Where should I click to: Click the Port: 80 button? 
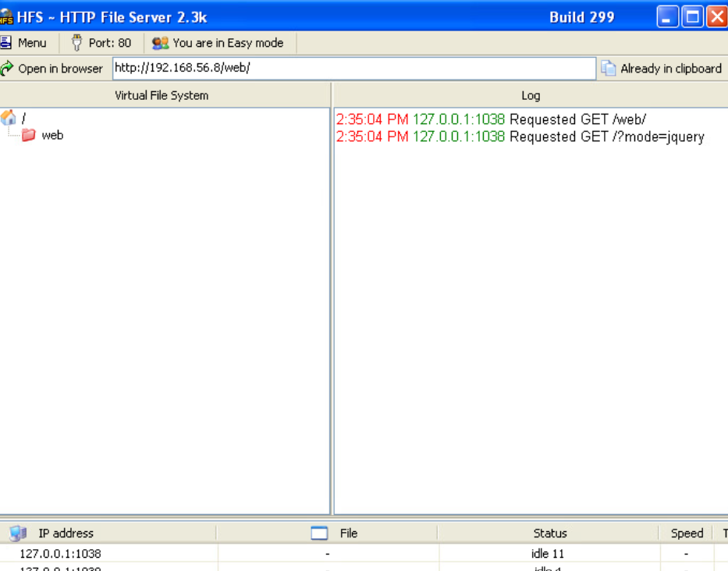pyautogui.click(x=101, y=43)
